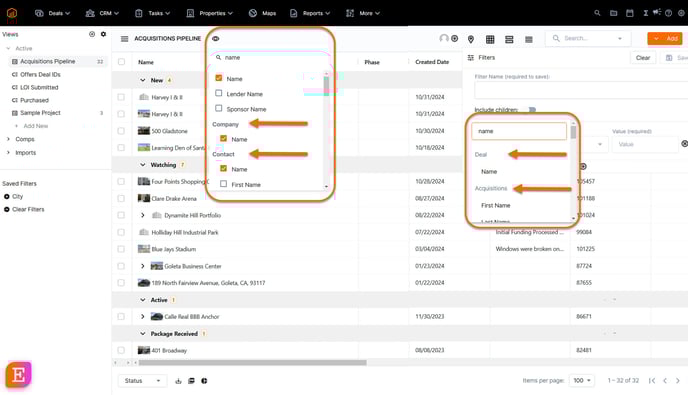Apply the City saved filter
This screenshot has height=395, width=688.
tap(18, 197)
